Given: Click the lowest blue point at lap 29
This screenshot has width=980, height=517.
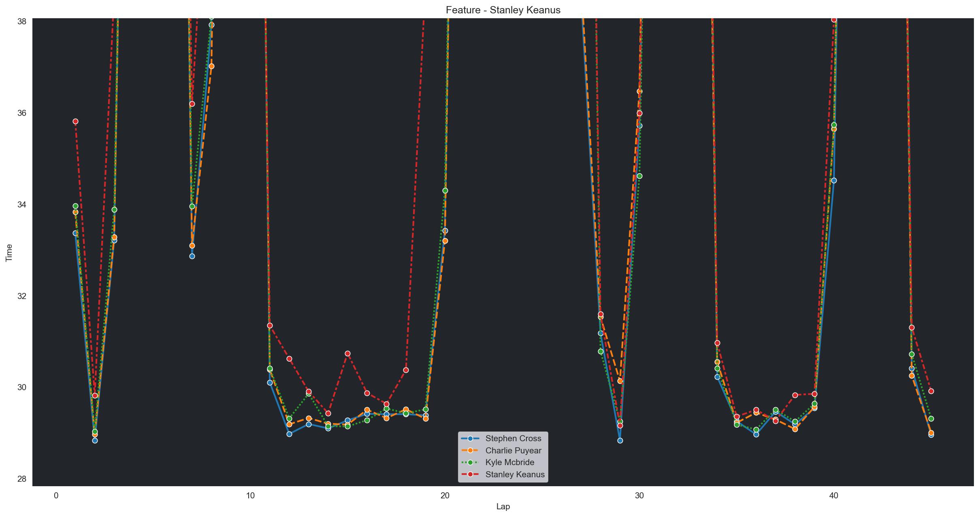Looking at the screenshot, I should (620, 440).
